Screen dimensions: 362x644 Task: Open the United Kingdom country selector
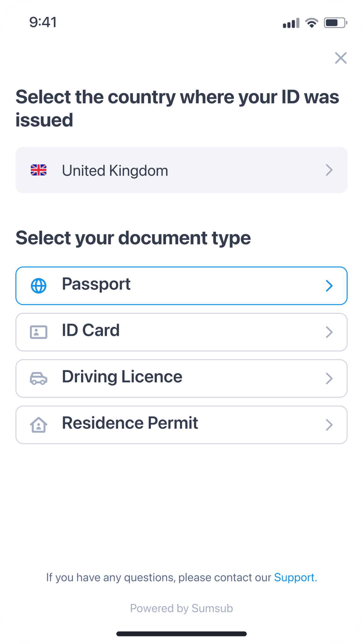click(181, 170)
